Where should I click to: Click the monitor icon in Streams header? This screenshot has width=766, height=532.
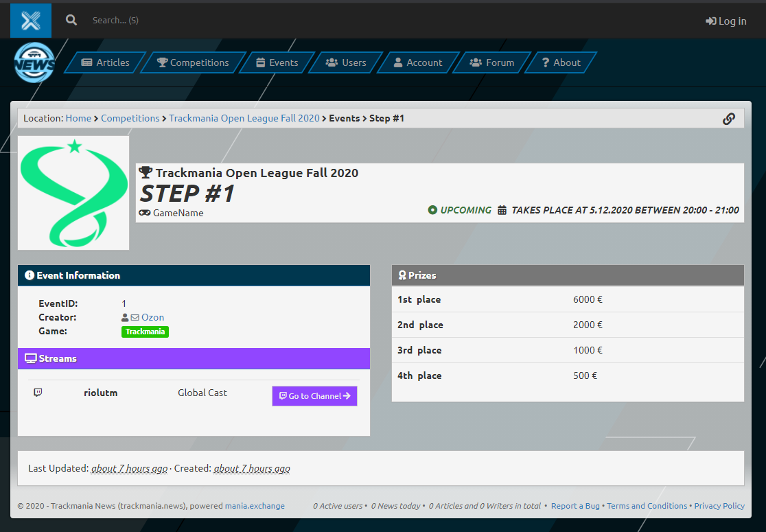coord(31,358)
